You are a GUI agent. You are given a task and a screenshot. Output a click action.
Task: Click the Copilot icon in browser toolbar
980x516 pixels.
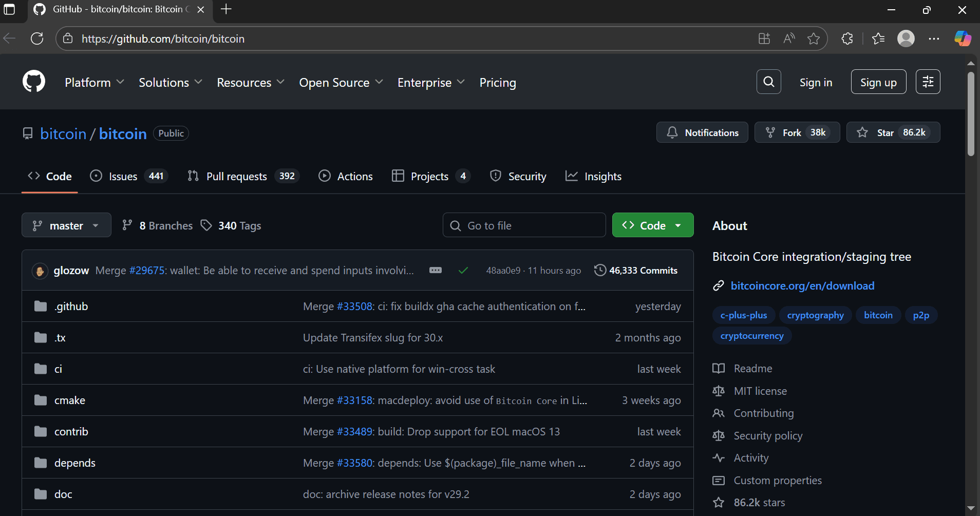(963, 39)
